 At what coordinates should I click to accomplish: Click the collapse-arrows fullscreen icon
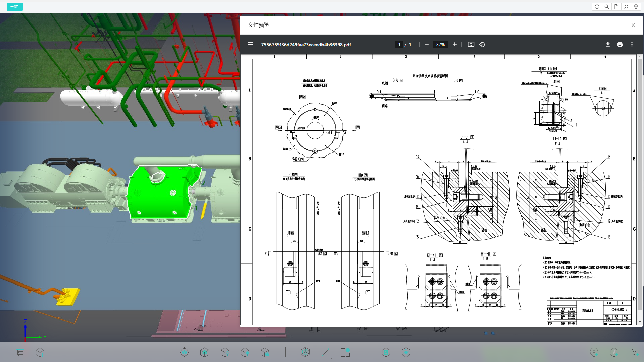[x=626, y=7]
